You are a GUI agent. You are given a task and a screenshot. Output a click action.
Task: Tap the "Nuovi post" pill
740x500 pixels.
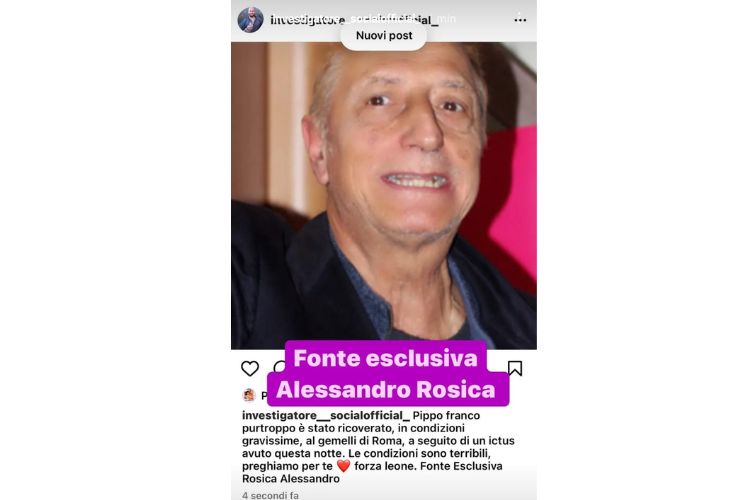pyautogui.click(x=384, y=35)
